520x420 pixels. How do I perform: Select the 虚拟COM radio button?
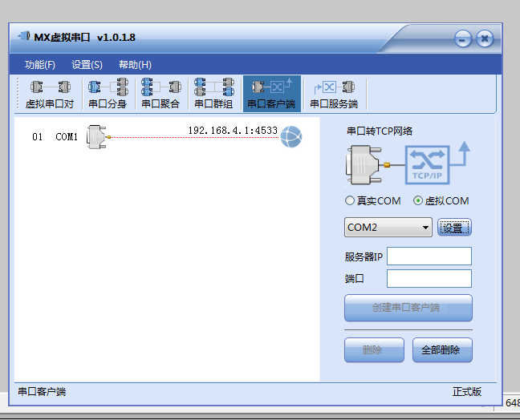418,200
